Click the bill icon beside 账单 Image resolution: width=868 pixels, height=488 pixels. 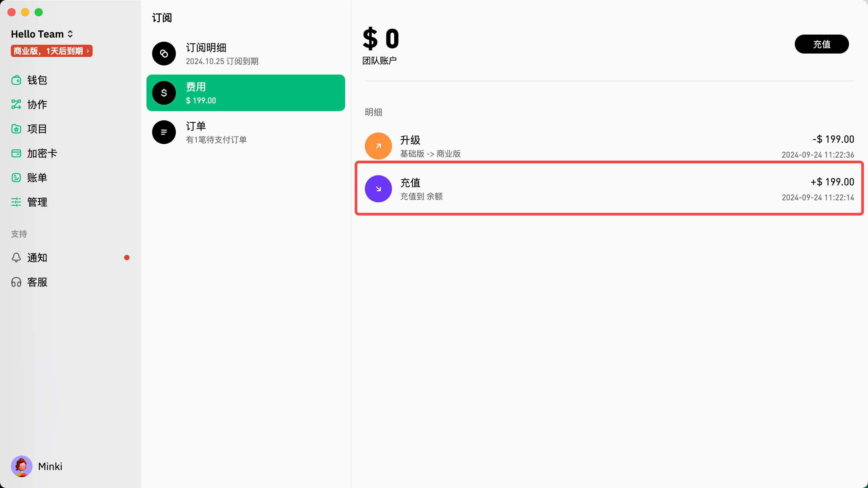16,178
